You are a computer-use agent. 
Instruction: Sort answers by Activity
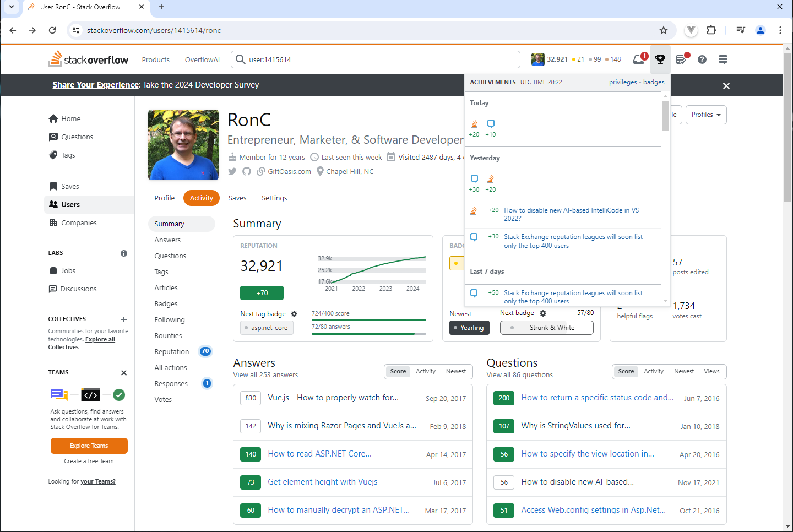coord(426,371)
